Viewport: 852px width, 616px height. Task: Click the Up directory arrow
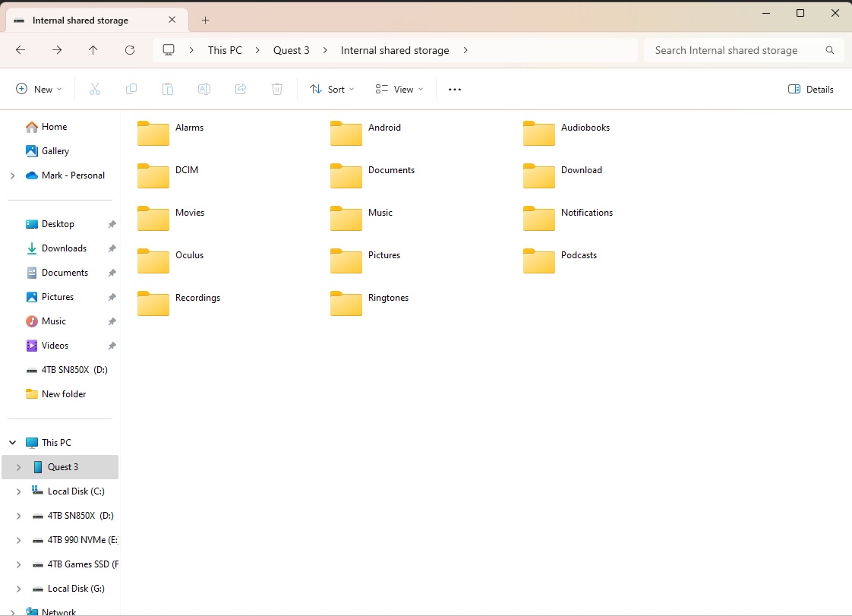pyautogui.click(x=93, y=50)
